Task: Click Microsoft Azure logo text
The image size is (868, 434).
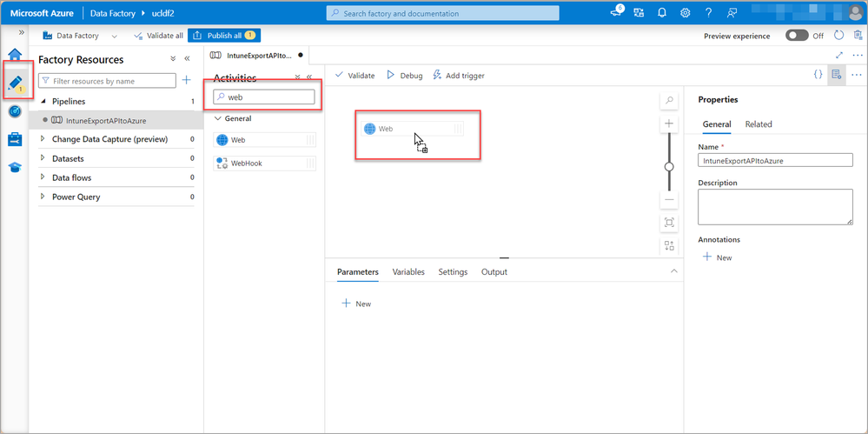Action: [42, 13]
